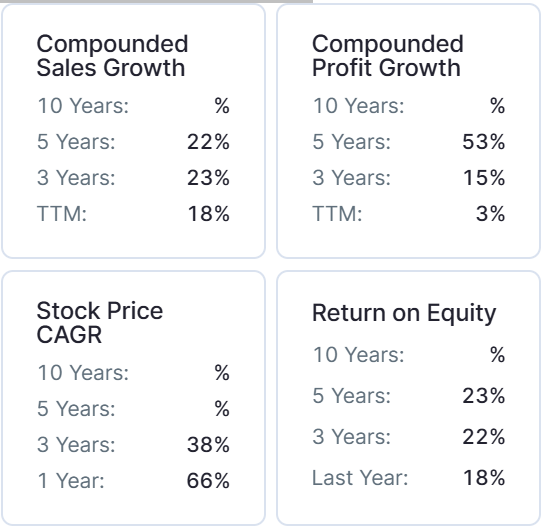
Task: Click the 10 Years label in Sales Growth card
Action: [x=83, y=106]
